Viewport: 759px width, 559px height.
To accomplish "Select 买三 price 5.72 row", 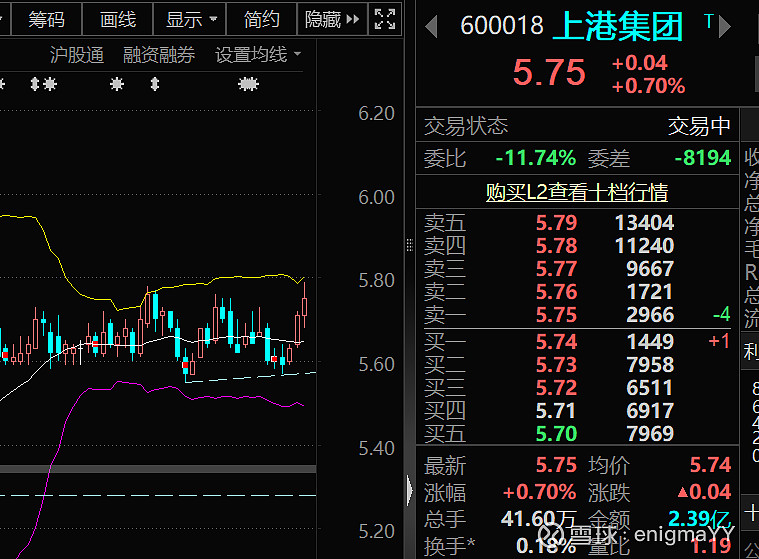I will tap(577, 388).
